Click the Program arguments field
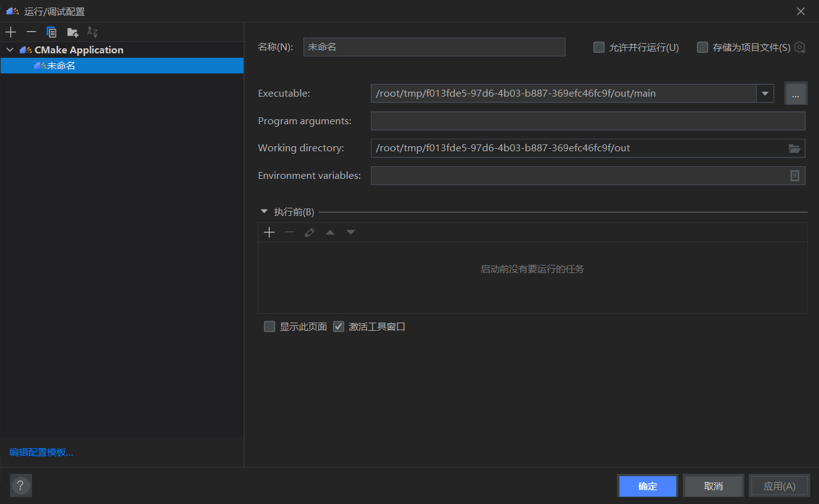The image size is (819, 504). click(588, 121)
